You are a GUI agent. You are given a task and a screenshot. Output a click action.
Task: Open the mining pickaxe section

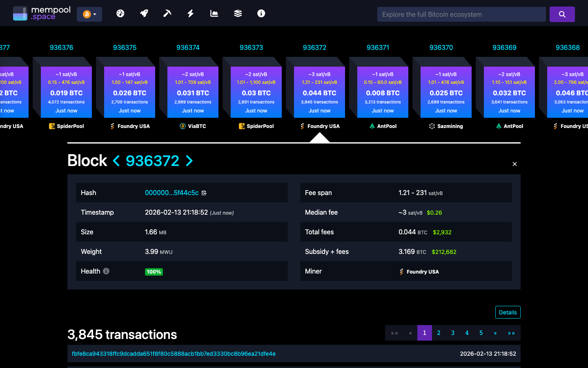[x=167, y=13]
